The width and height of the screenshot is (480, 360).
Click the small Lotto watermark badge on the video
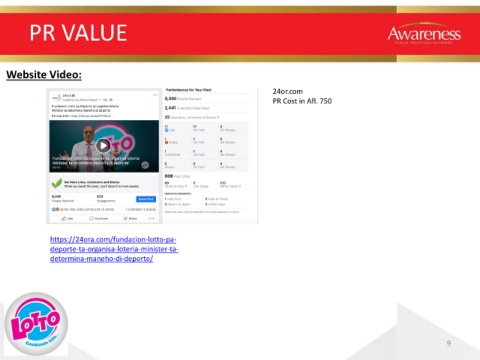[x=145, y=165]
